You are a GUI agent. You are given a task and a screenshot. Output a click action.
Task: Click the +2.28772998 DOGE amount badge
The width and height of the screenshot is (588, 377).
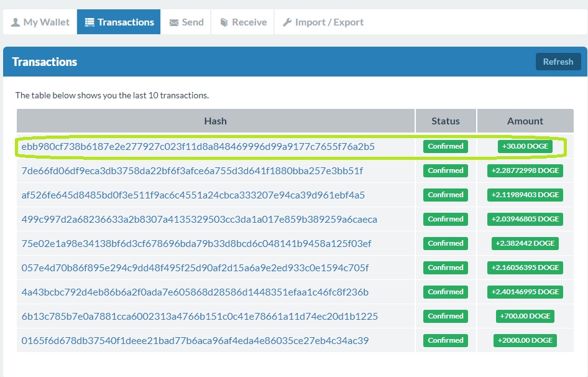click(x=525, y=170)
